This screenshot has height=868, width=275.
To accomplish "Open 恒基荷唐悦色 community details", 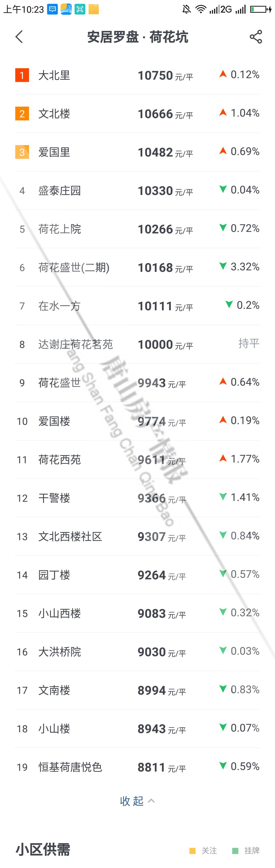I will (70, 767).
